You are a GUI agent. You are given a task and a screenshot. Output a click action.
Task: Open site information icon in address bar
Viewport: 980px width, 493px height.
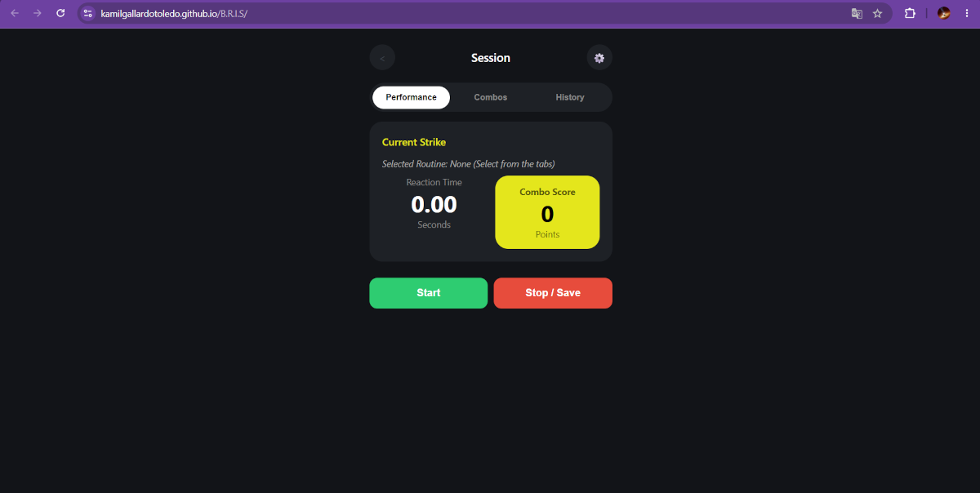(88, 13)
